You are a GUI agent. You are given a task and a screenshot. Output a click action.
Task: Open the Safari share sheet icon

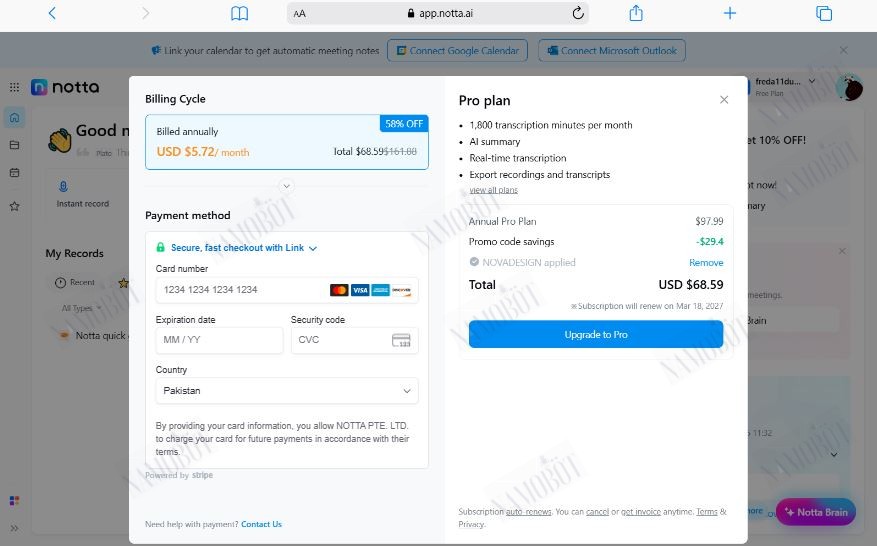(636, 12)
